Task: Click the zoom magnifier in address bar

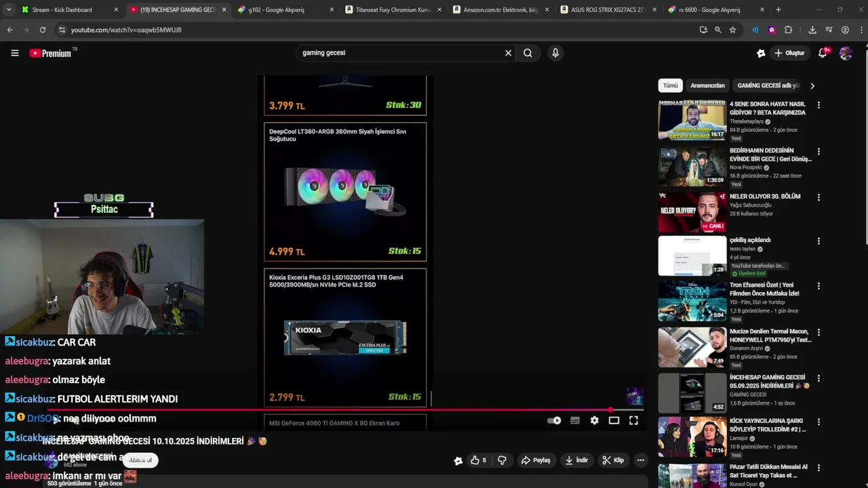Action: pos(717,30)
